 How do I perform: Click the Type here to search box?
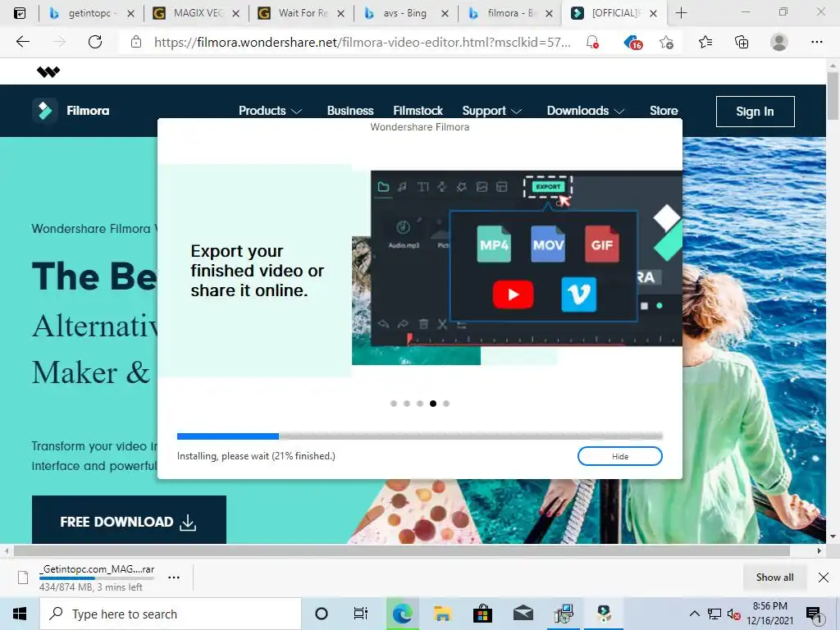[x=171, y=614]
